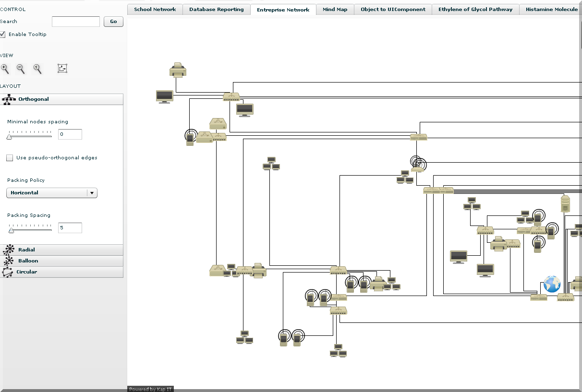Click the zoom out magnifier icon
582x392 pixels.
(x=21, y=69)
